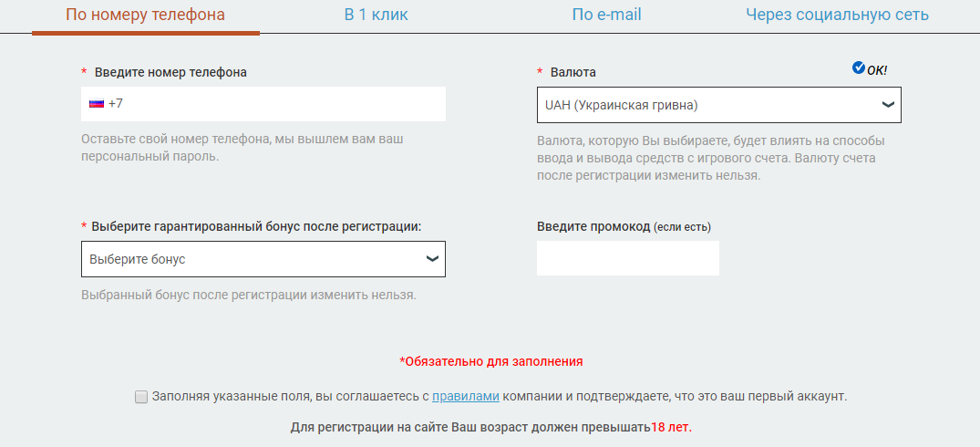Viewport: 980px width, 447px height.
Task: Open the "По e-mail" registration tab
Action: click(x=606, y=15)
